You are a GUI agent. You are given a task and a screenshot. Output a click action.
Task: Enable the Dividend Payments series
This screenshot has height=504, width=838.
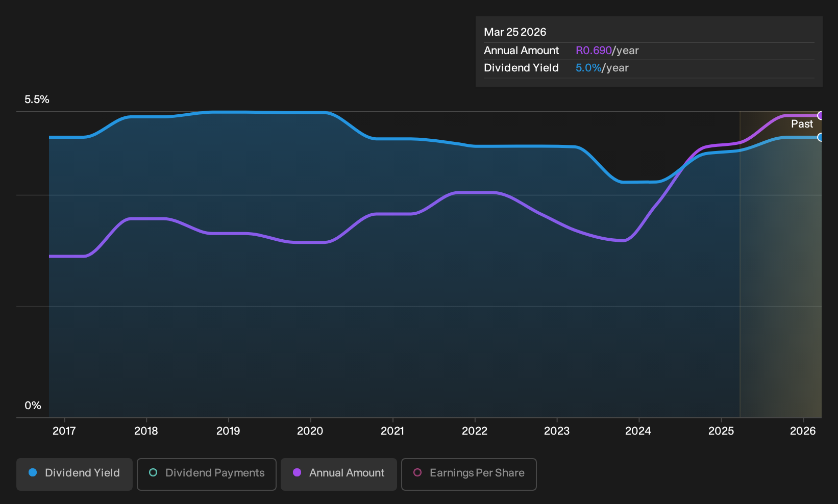(x=207, y=474)
